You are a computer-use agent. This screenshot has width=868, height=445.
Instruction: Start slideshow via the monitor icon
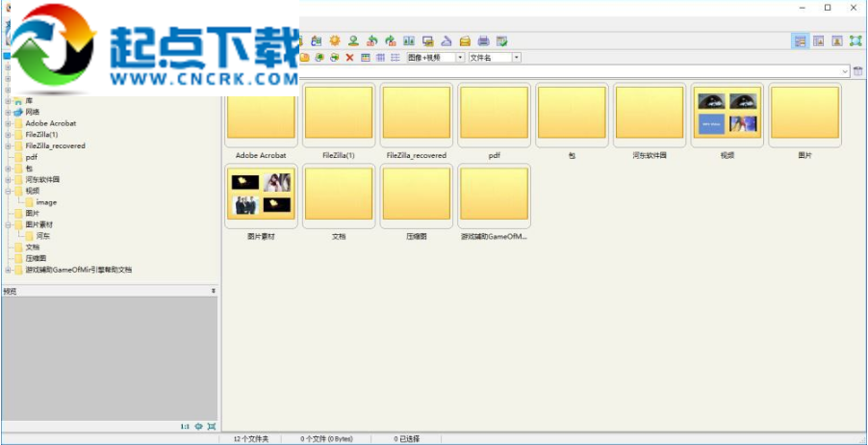tap(428, 41)
